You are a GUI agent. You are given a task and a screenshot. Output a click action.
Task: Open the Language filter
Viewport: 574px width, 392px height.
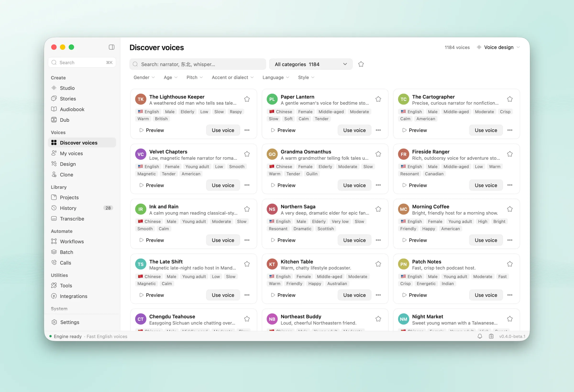(276, 77)
